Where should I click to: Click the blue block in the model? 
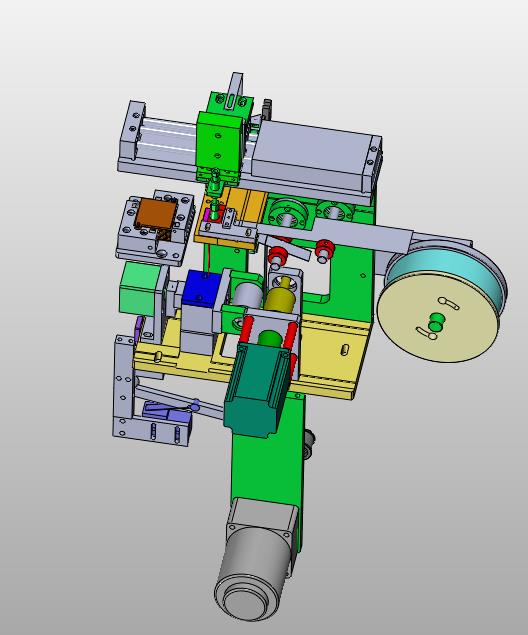click(200, 289)
